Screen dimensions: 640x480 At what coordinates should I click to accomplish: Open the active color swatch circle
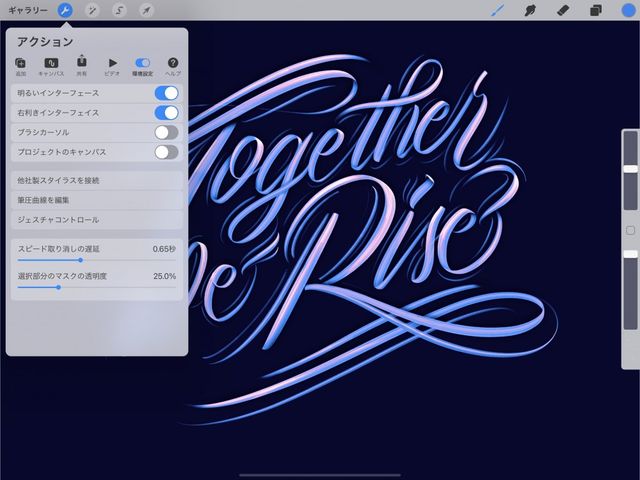point(628,10)
